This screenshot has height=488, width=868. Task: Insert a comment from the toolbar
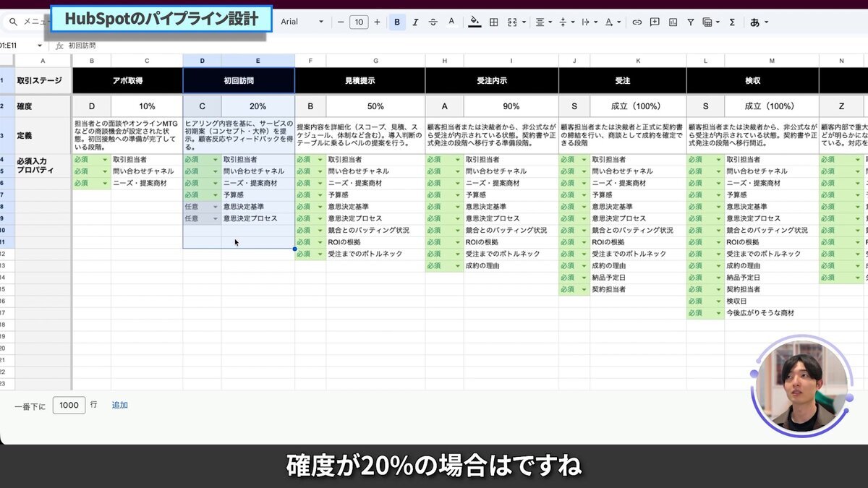pyautogui.click(x=654, y=22)
